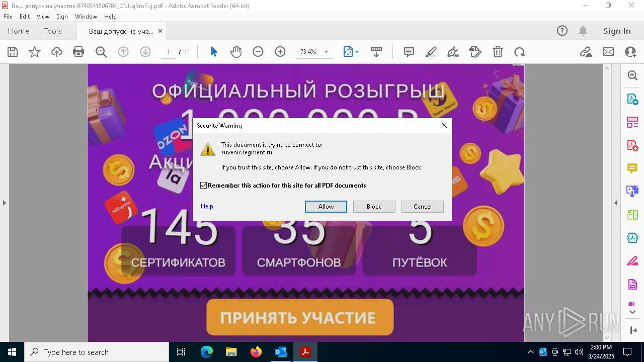Click the page number input field
Image resolution: width=644 pixels, height=362 pixels.
point(168,52)
